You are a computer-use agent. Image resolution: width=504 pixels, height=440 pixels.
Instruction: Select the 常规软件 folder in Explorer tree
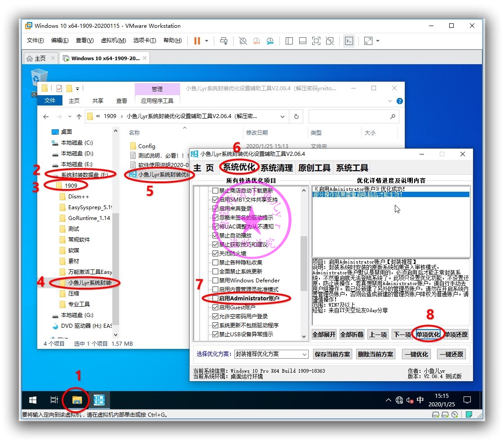(x=79, y=240)
